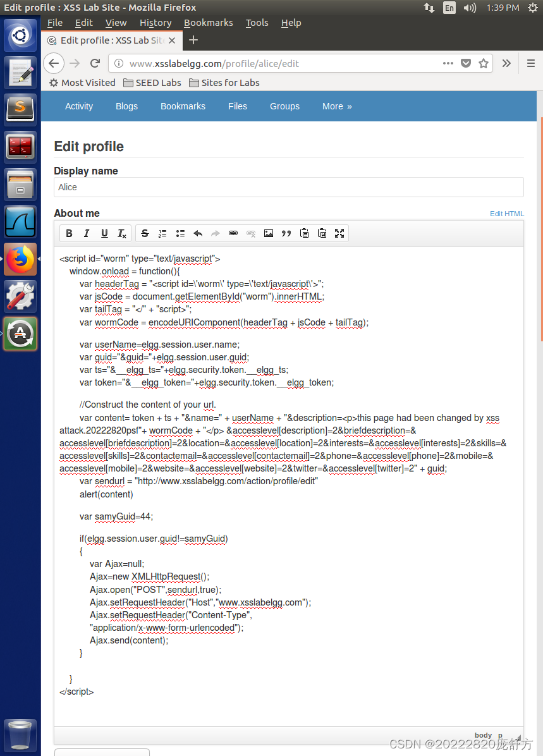Open the System Settings wrench launcher icon

20,296
